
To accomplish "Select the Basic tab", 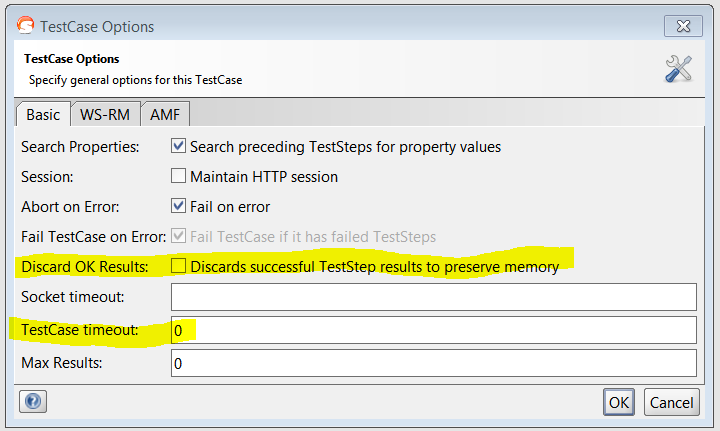I will pyautogui.click(x=43, y=115).
